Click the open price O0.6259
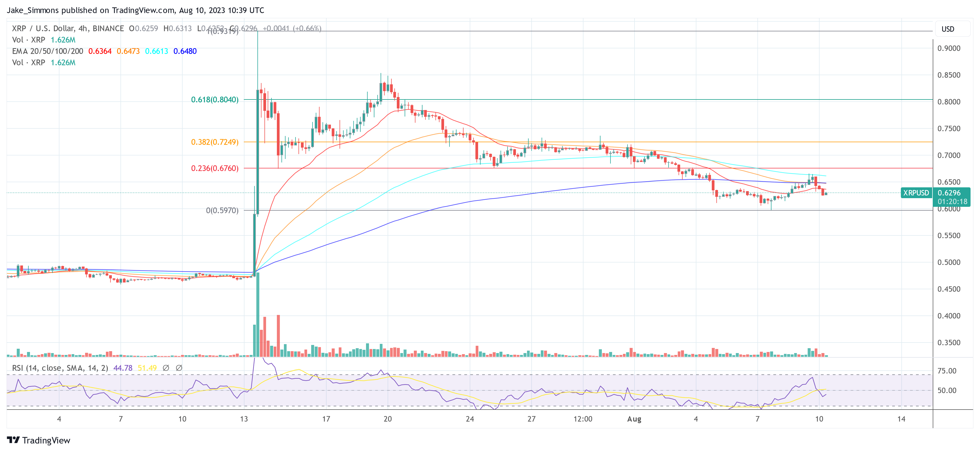This screenshot has height=452, width=980. (143, 28)
